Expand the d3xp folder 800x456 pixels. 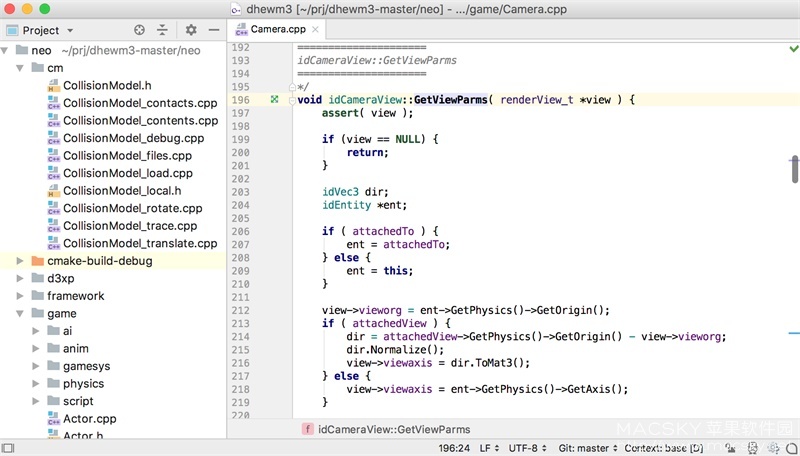(20, 278)
